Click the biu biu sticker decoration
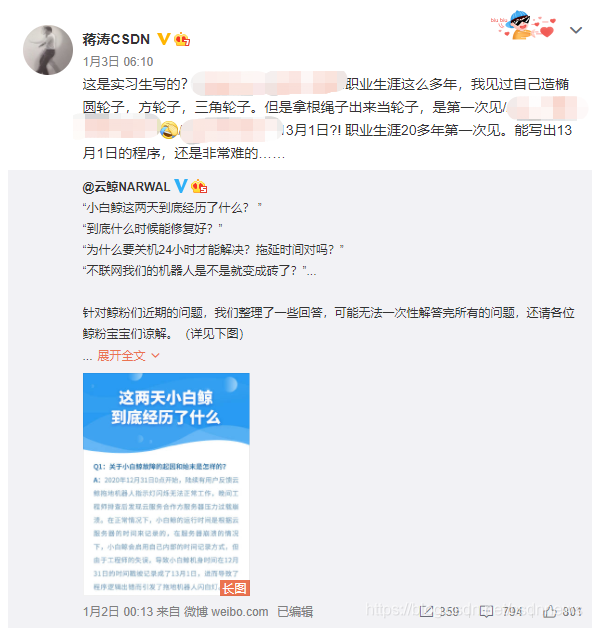The height and width of the screenshot is (629, 595). pos(523,25)
